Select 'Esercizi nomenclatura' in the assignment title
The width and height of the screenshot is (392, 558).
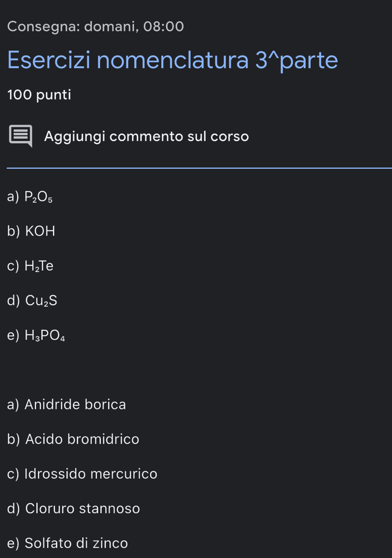coord(128,60)
